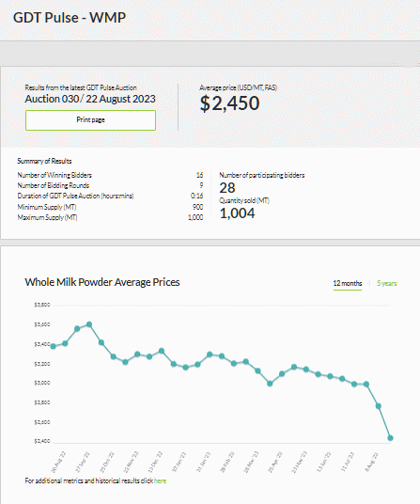420x504 pixels.
Task: Click 'Average price (USD/MT, FAS)' label
Action: 239,87
